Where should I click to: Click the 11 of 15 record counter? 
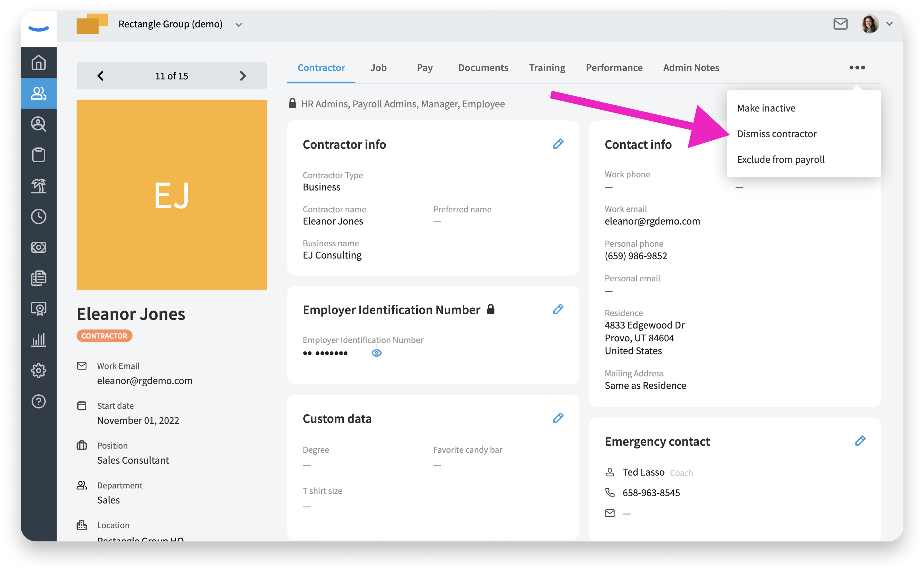pyautogui.click(x=172, y=76)
